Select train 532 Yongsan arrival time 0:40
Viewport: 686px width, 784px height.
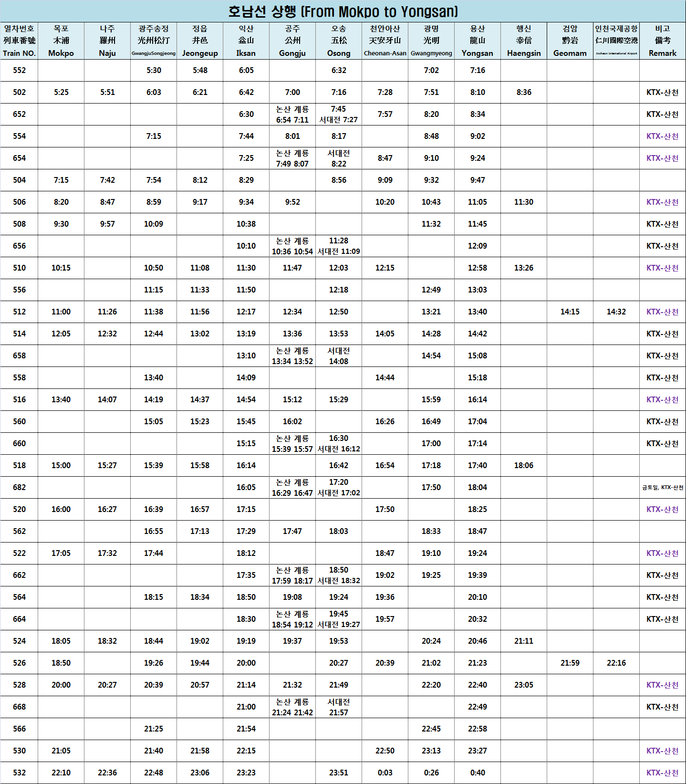click(x=478, y=773)
